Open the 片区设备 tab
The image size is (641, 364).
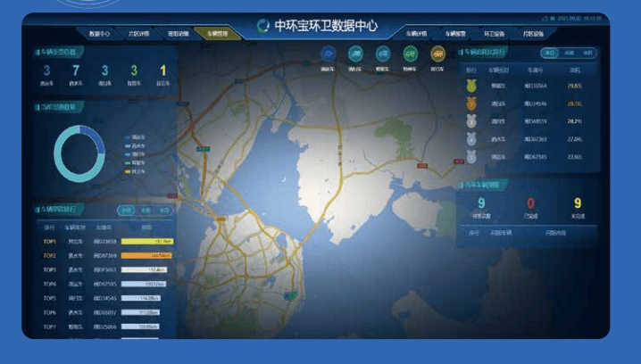click(x=533, y=34)
